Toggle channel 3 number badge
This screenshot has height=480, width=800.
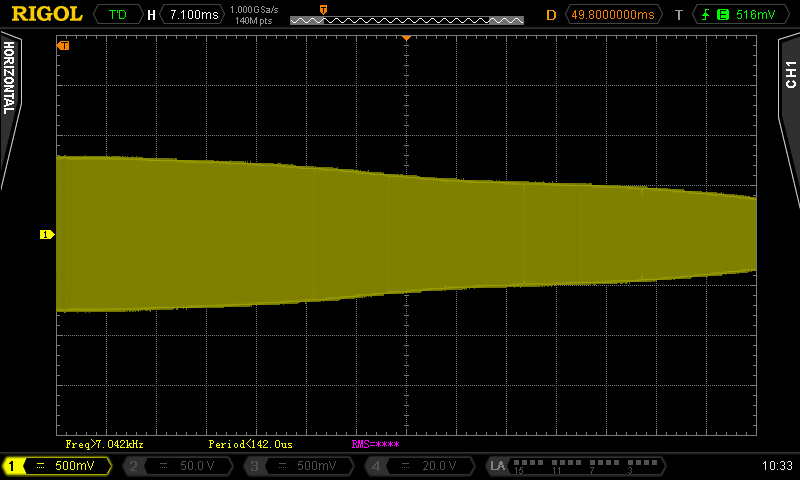pyautogui.click(x=254, y=466)
